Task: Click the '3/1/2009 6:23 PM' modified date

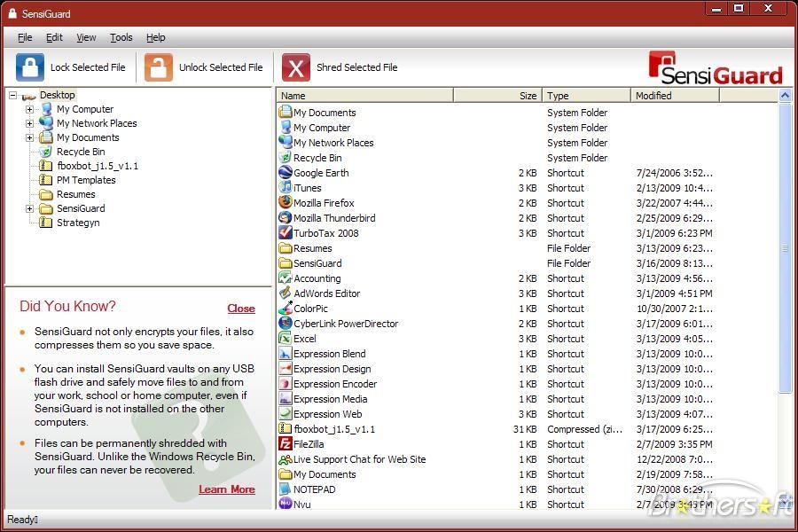Action: coord(675,233)
